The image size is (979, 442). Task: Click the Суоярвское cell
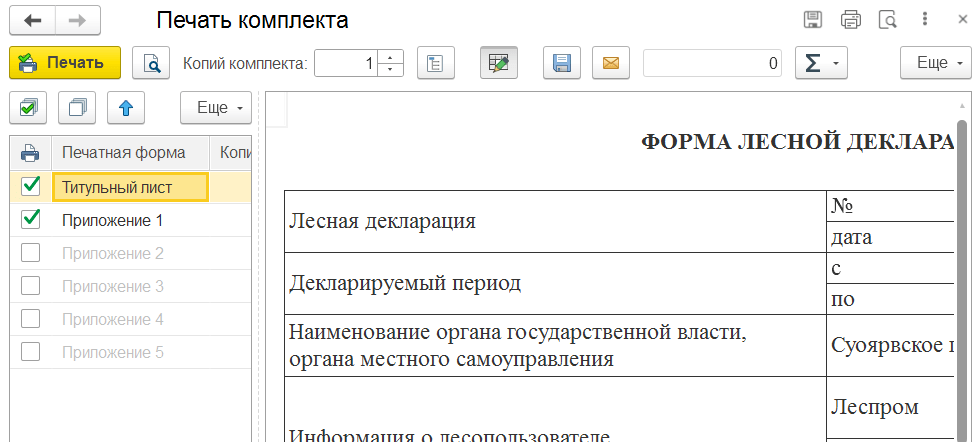pos(891,345)
